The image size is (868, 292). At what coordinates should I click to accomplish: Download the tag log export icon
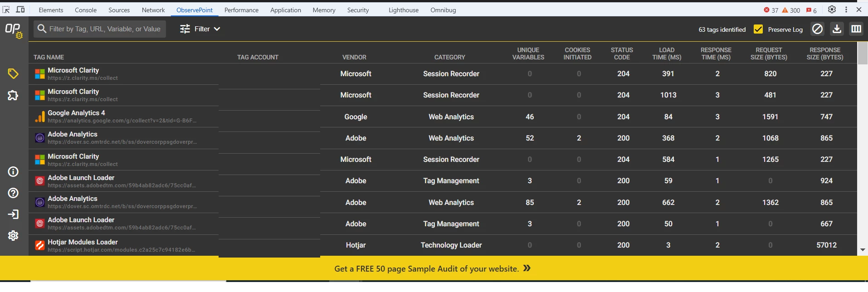(837, 29)
